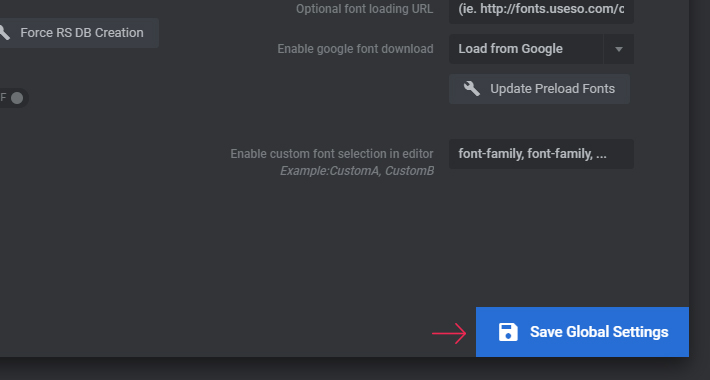The image size is (710, 380).
Task: Expand the google font download arrow
Action: [x=619, y=49]
